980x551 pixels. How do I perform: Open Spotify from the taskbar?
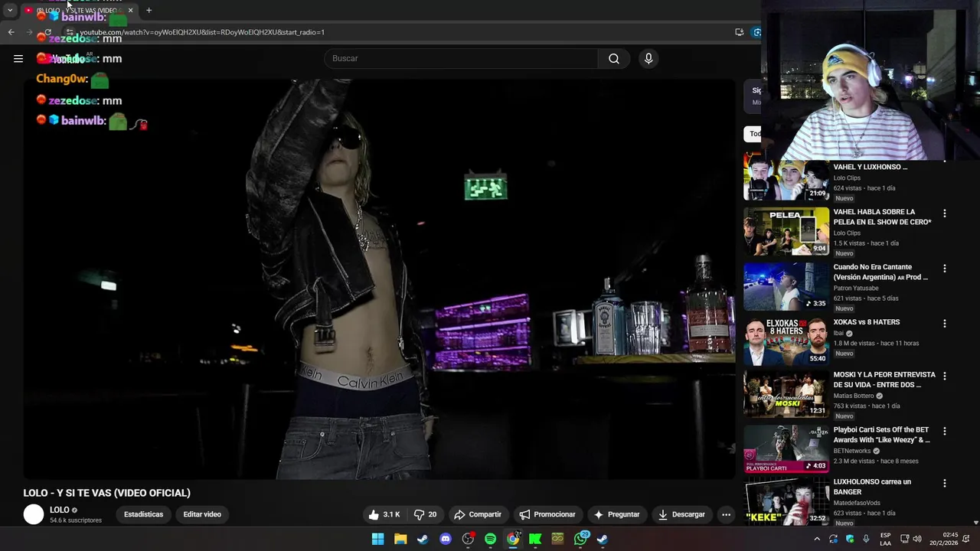pos(490,539)
